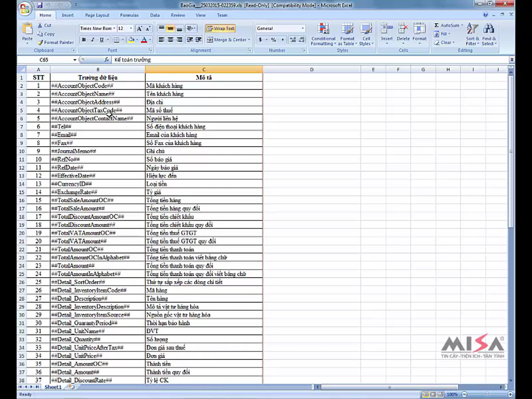Align text right in the cell

(179, 40)
